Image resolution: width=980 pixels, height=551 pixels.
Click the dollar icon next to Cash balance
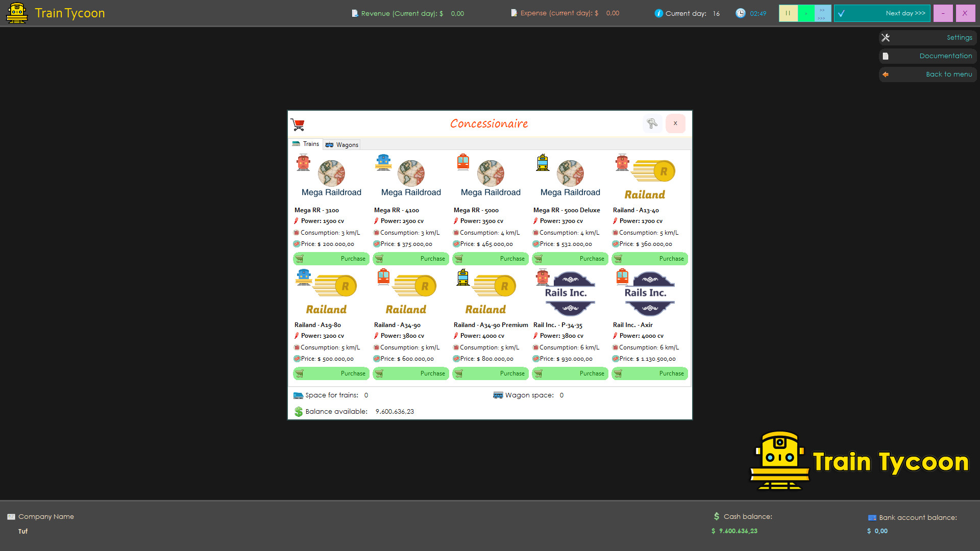click(717, 516)
